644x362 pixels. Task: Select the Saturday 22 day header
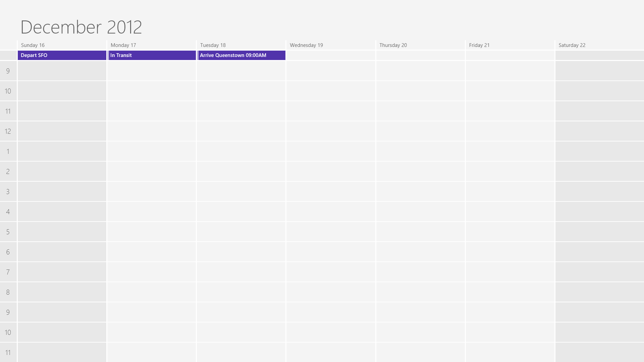pos(572,45)
